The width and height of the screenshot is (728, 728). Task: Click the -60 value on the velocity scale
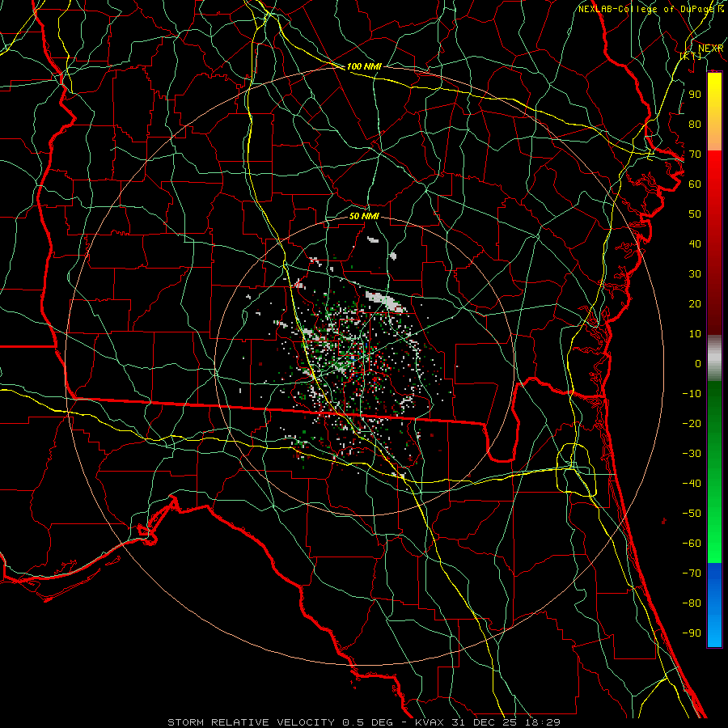point(692,544)
